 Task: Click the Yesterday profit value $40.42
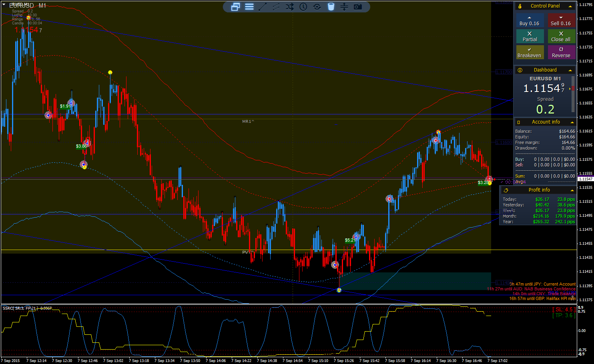tap(542, 205)
